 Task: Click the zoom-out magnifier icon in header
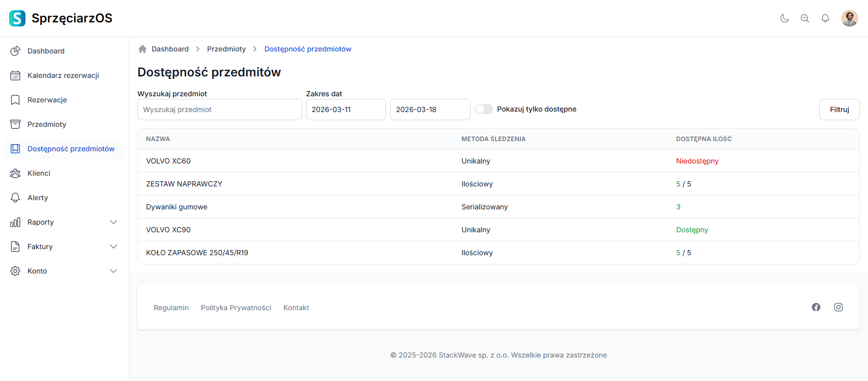pos(805,18)
